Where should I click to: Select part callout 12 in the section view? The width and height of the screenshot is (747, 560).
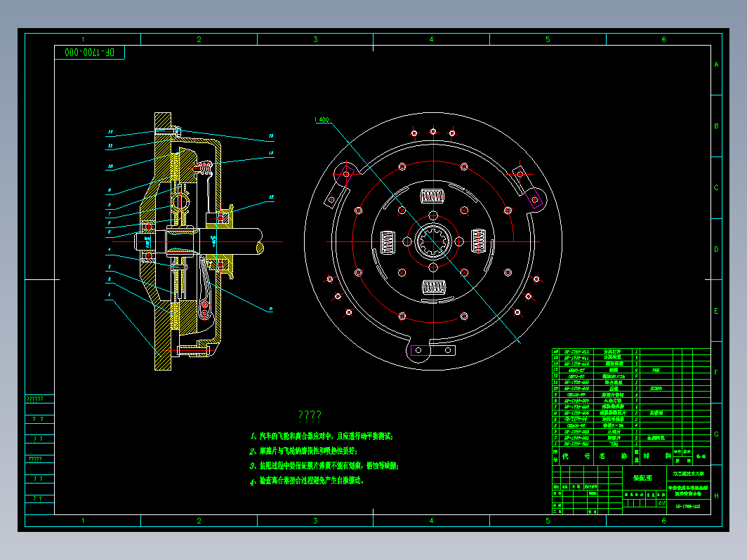tap(110, 132)
